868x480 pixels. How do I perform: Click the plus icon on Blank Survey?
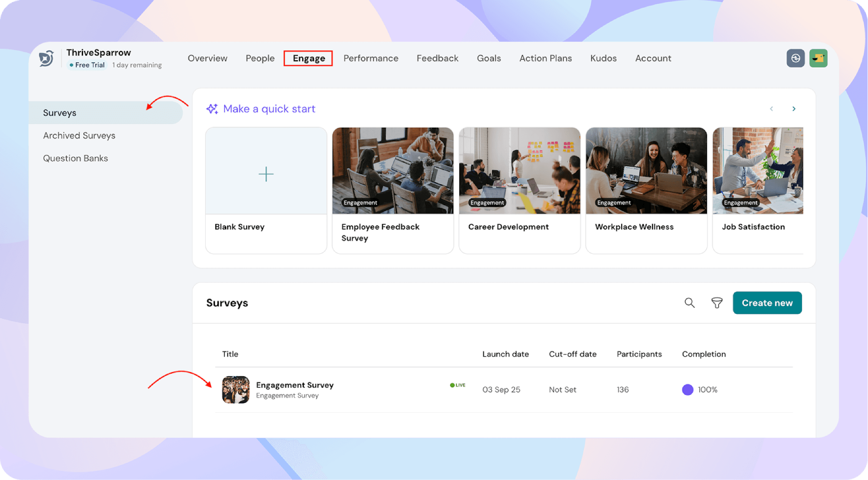(266, 174)
